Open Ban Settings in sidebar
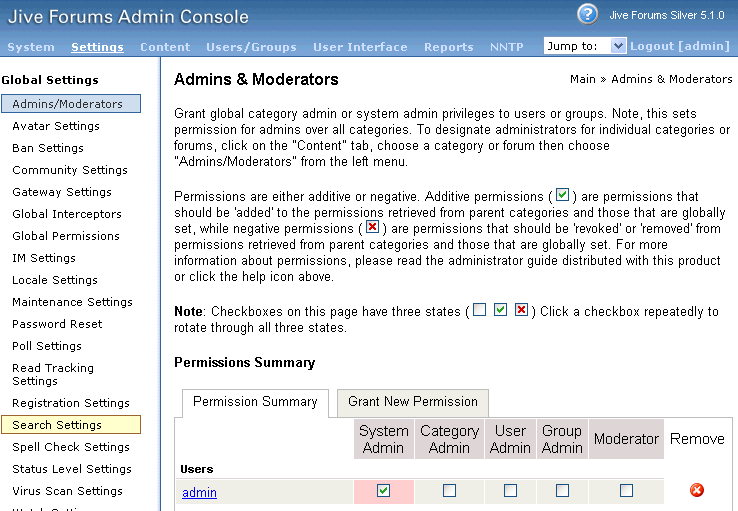Screen dimensions: 738x511 coord(48,148)
